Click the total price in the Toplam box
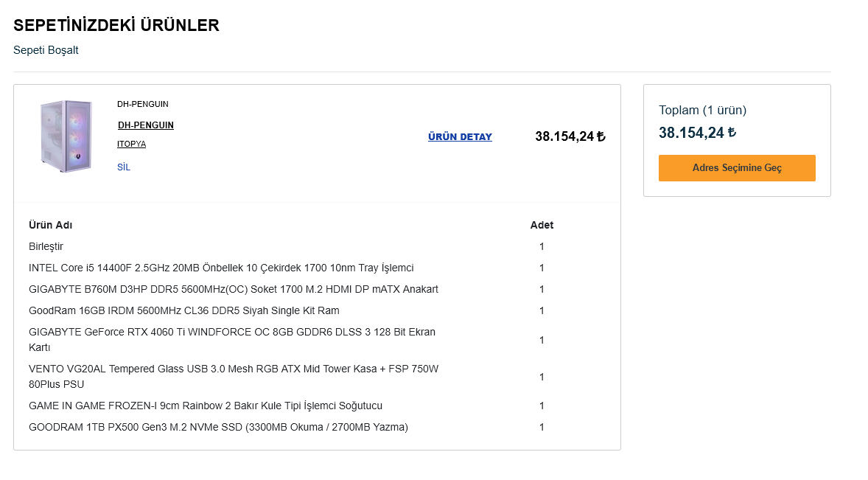Screen dimensions: 868x480 pos(697,132)
